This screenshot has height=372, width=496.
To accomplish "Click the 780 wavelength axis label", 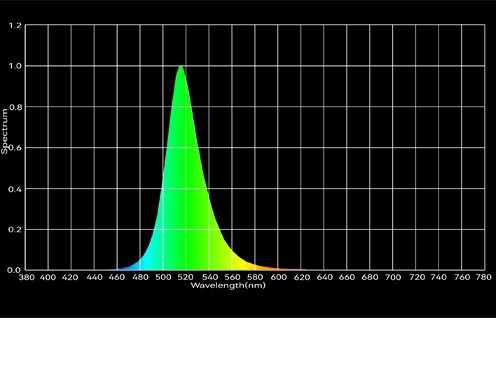I will pyautogui.click(x=484, y=277).
